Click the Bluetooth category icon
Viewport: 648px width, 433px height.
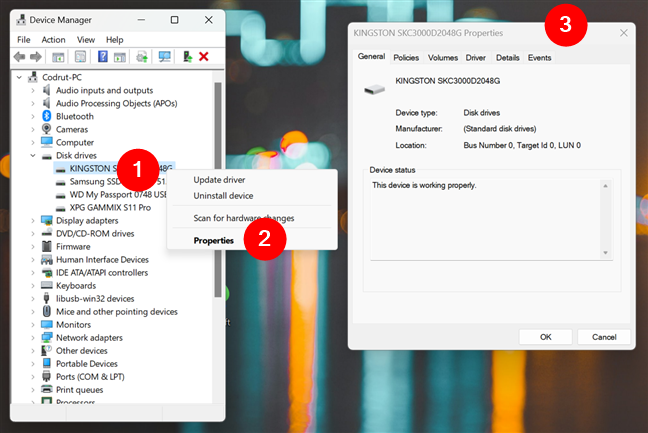47,116
